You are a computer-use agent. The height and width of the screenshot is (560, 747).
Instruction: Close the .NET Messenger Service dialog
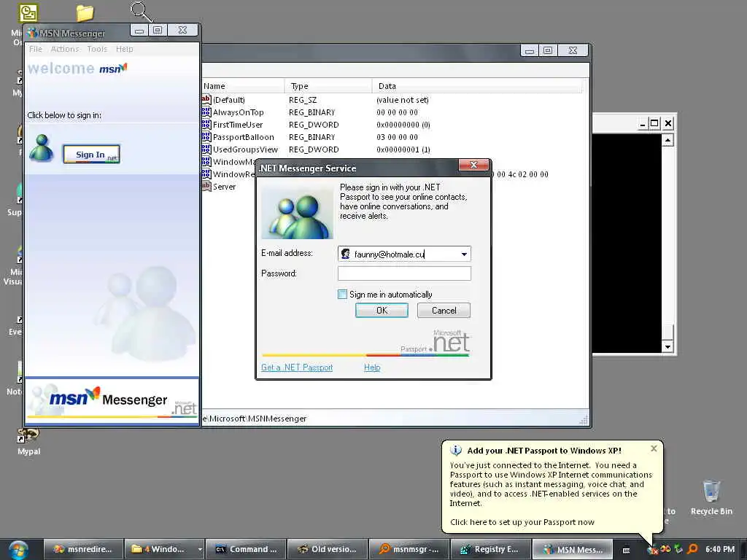[473, 165]
